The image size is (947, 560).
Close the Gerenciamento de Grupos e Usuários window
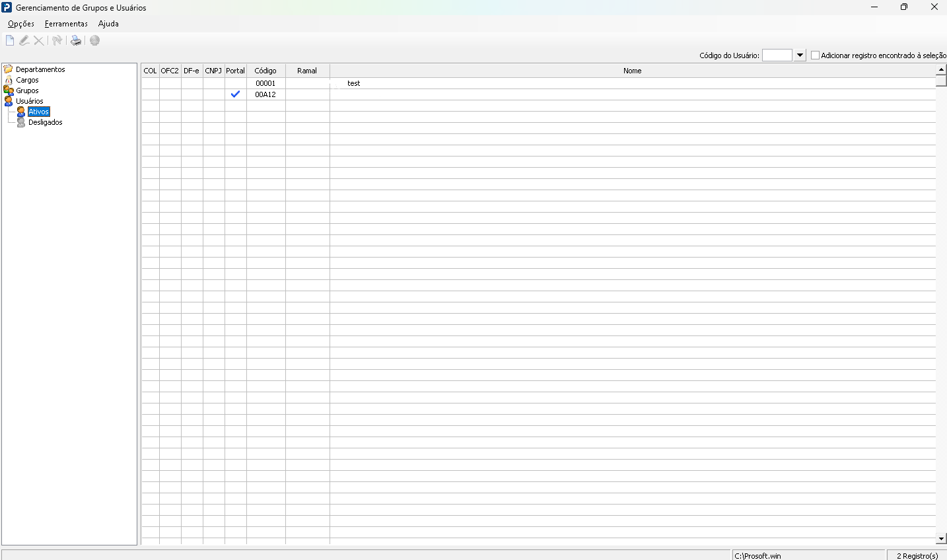934,7
